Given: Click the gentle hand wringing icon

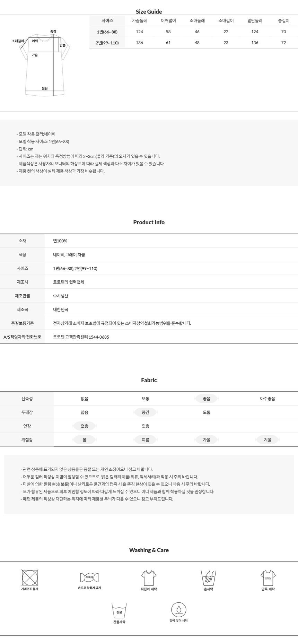Looking at the screenshot, I should tap(89, 577).
